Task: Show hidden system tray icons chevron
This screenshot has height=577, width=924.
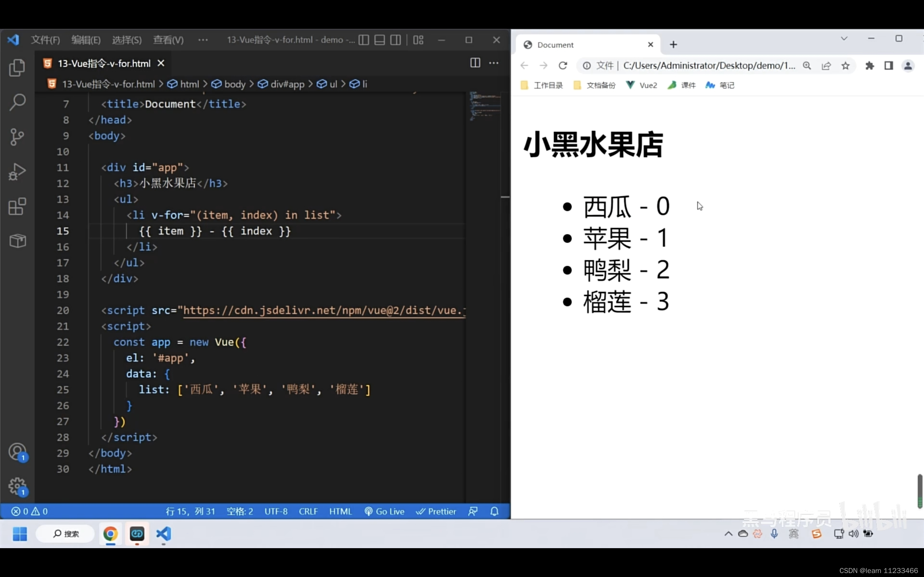Action: (728, 533)
